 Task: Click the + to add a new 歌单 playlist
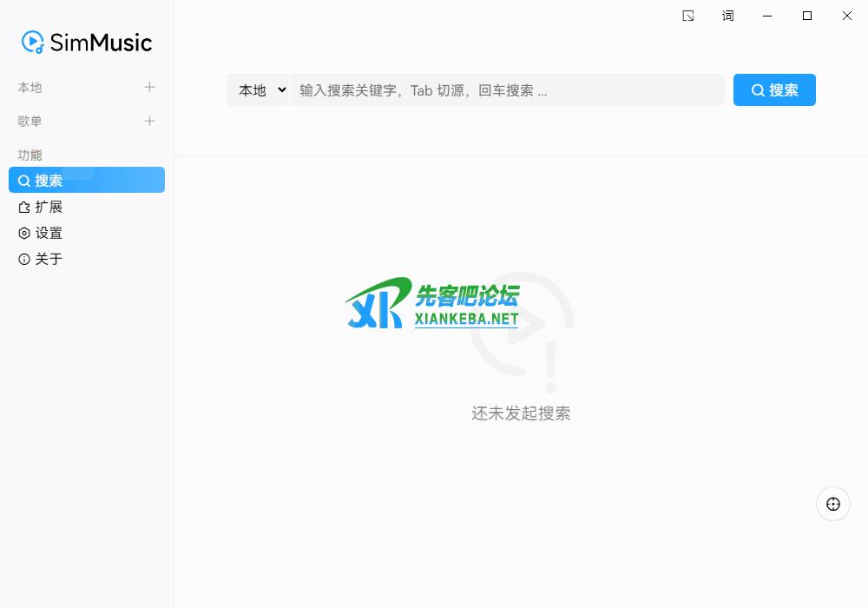click(149, 121)
